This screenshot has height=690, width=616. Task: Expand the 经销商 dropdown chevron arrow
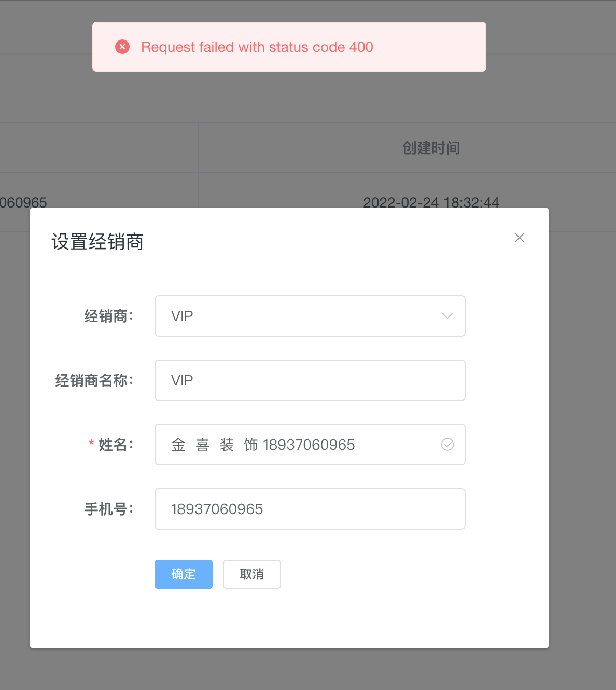coord(447,316)
